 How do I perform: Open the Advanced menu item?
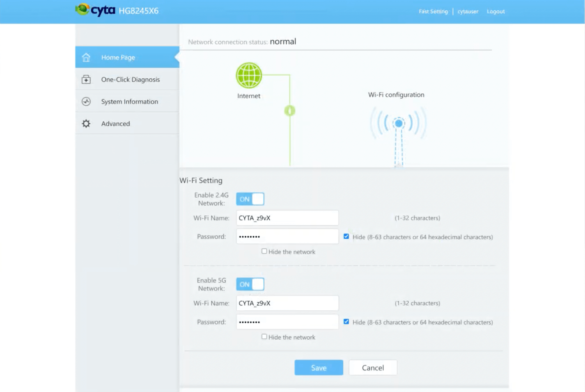pyautogui.click(x=115, y=124)
